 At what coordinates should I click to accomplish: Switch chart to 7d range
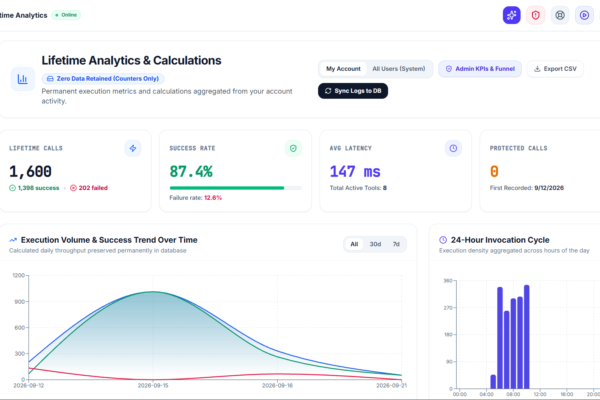[x=396, y=244]
